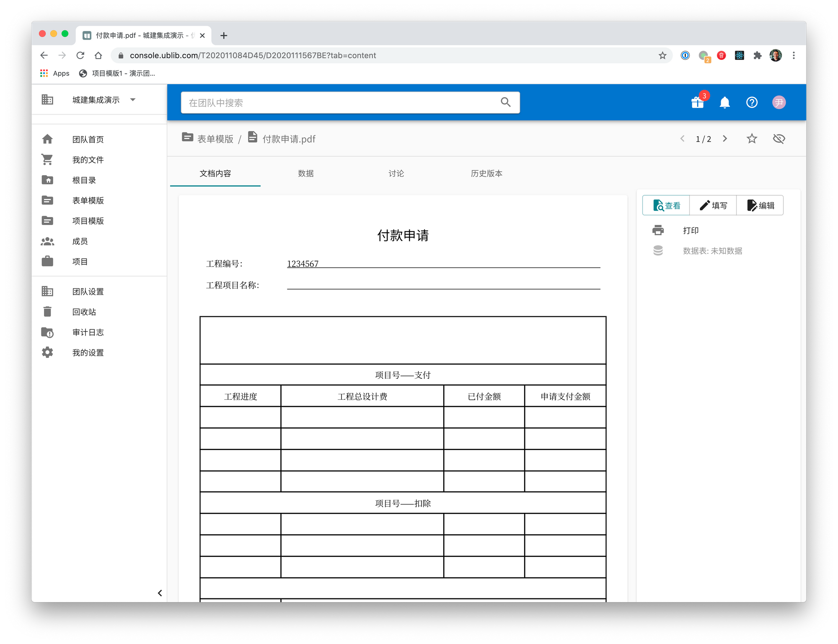The height and width of the screenshot is (644, 838).
Task: Toggle the hidden-eye visibility icon
Action: pyautogui.click(x=779, y=139)
